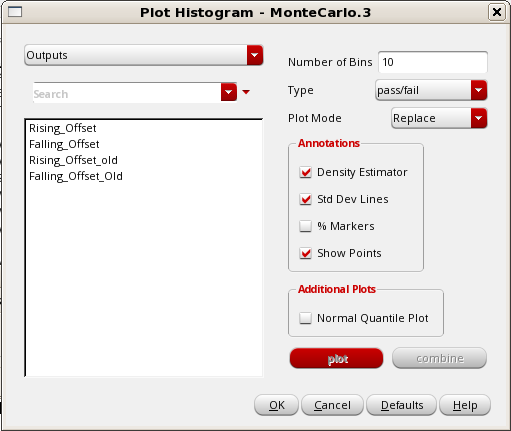Open the small red search options arrow

[x=246, y=92]
